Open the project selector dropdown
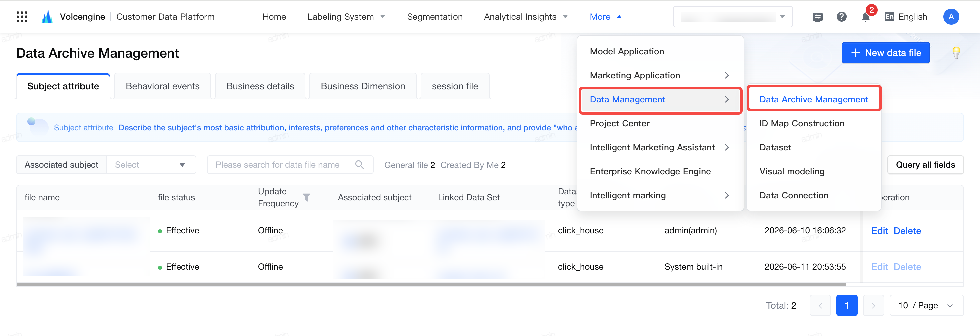Image resolution: width=980 pixels, height=336 pixels. [732, 17]
